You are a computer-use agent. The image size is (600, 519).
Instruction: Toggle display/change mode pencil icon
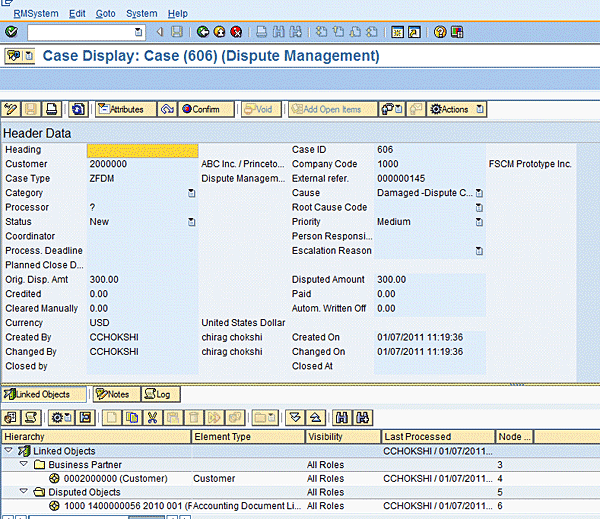click(11, 109)
